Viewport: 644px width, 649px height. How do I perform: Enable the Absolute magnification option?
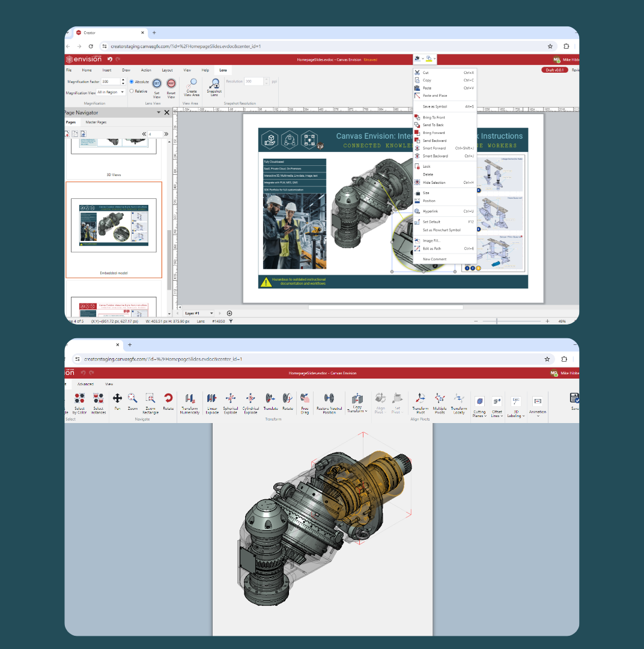click(x=132, y=82)
